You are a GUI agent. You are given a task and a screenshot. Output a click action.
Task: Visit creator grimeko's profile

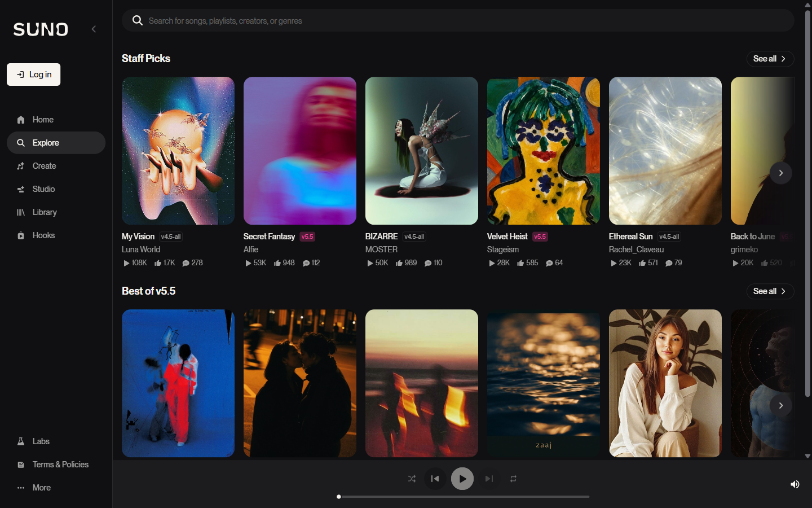coord(744,249)
